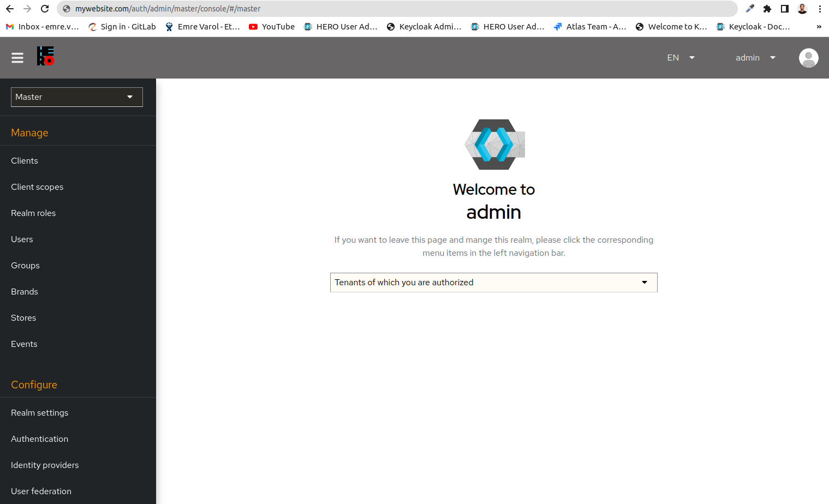Click the Keycloak hexagon logo graphic
This screenshot has height=504, width=829.
click(494, 144)
